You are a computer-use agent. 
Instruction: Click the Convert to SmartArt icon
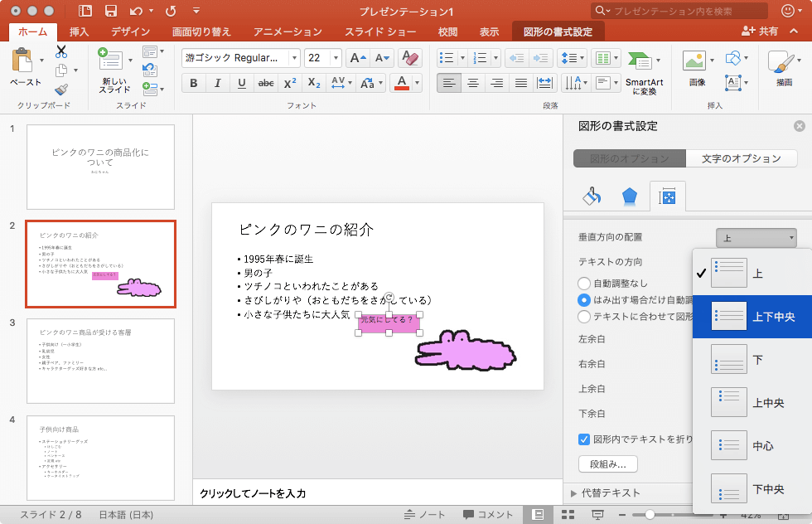point(643,73)
